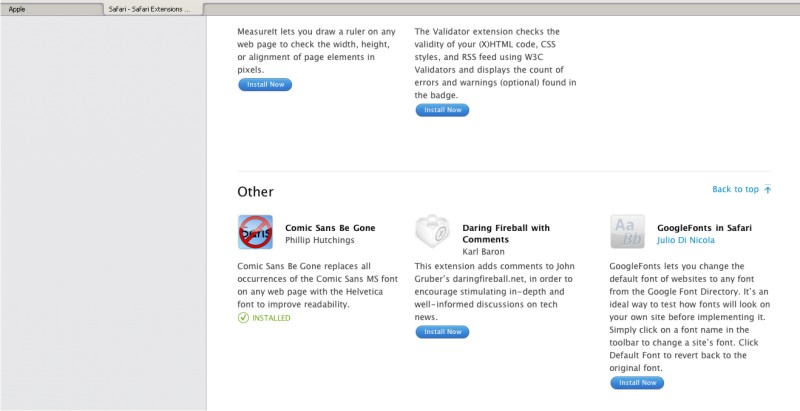Install GoogleFonts in Safari extension

pyautogui.click(x=637, y=383)
